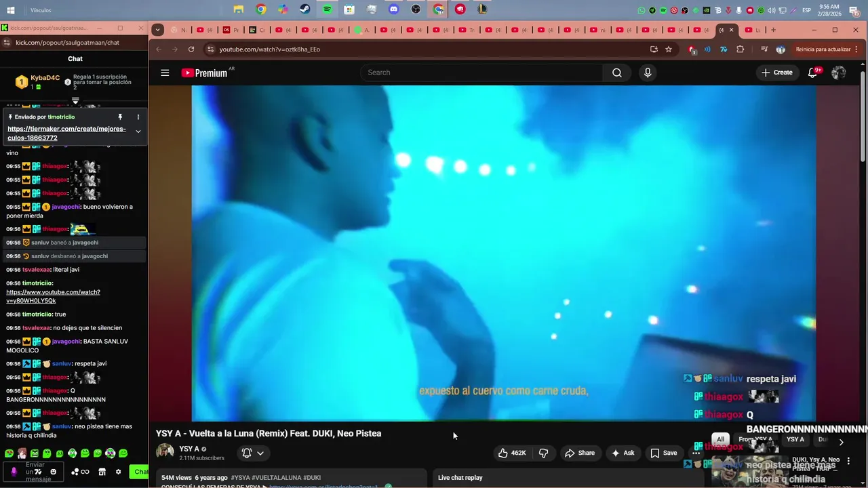Open emoji picker in chat input

click(x=54, y=472)
